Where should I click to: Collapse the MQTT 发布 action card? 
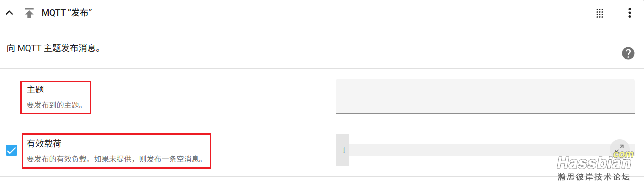click(9, 14)
